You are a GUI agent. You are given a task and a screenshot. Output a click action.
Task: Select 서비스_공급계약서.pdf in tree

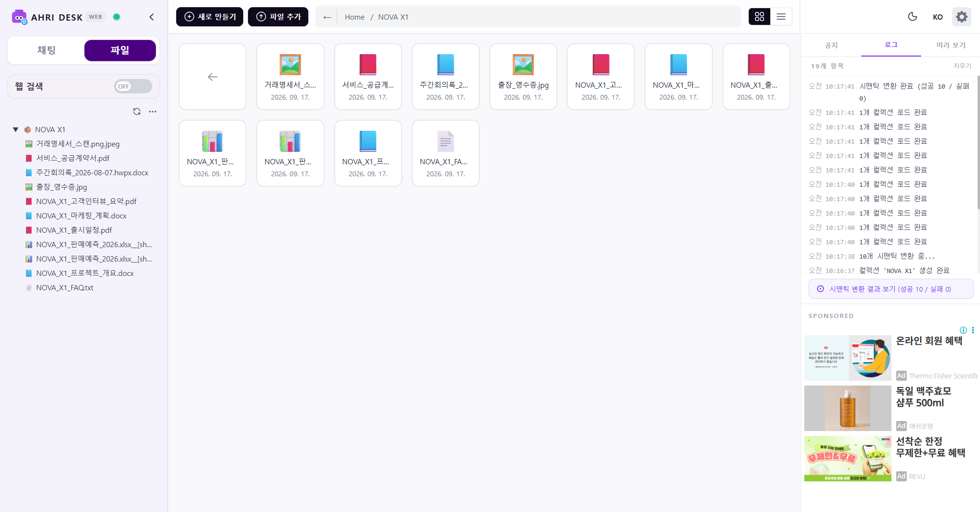click(72, 158)
